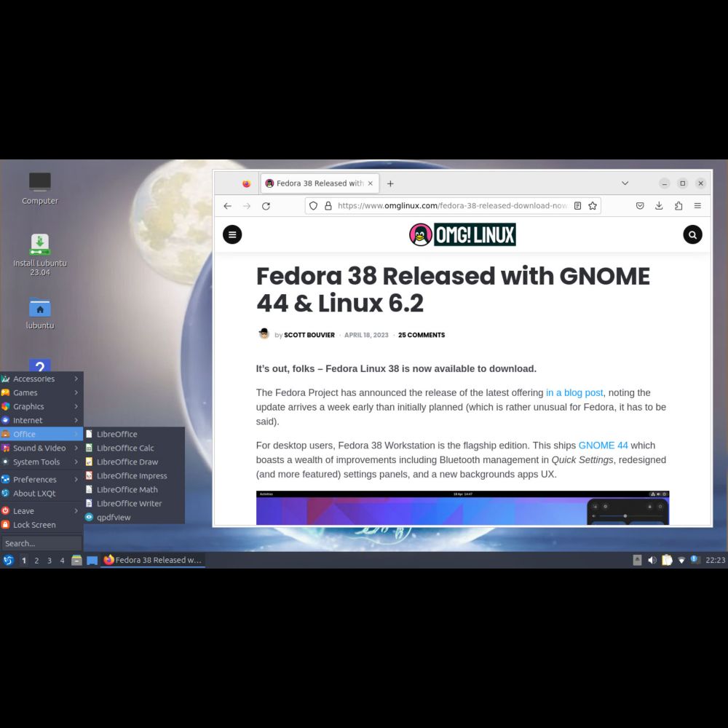Open the volume speaker tray icon

pos(652,560)
